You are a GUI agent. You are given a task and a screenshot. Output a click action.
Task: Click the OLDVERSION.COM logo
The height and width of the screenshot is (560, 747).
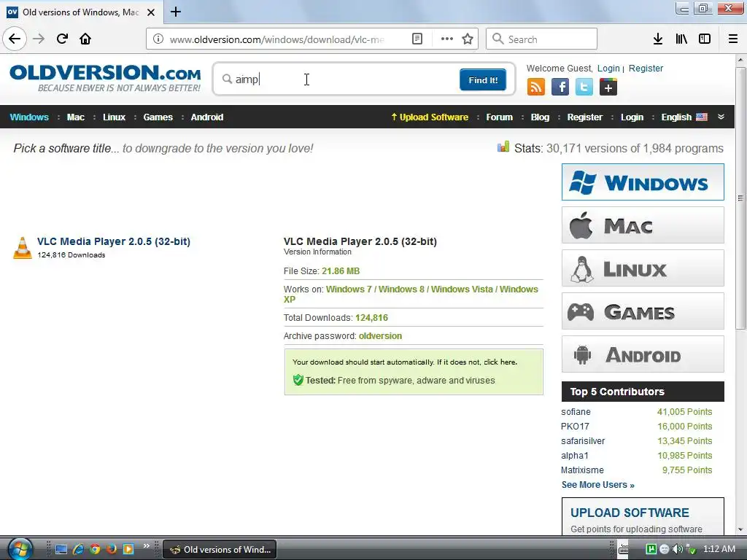coord(105,78)
